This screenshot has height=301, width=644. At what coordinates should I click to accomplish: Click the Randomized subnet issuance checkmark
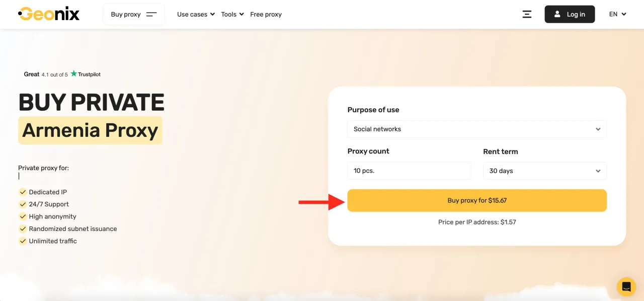[x=23, y=229]
